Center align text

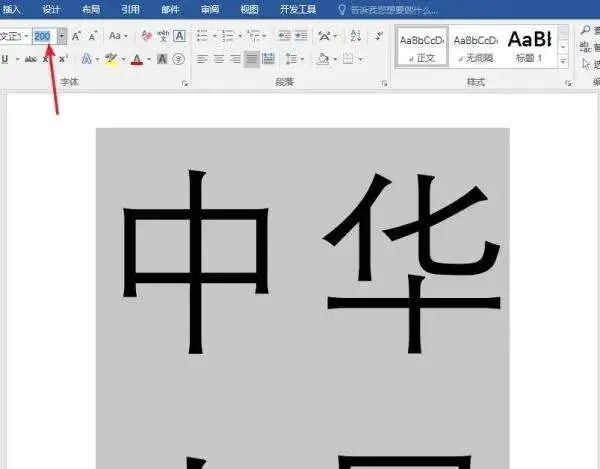click(x=219, y=59)
